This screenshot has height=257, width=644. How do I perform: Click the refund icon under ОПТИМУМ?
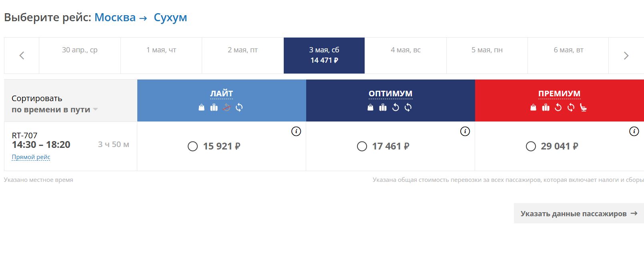point(395,107)
